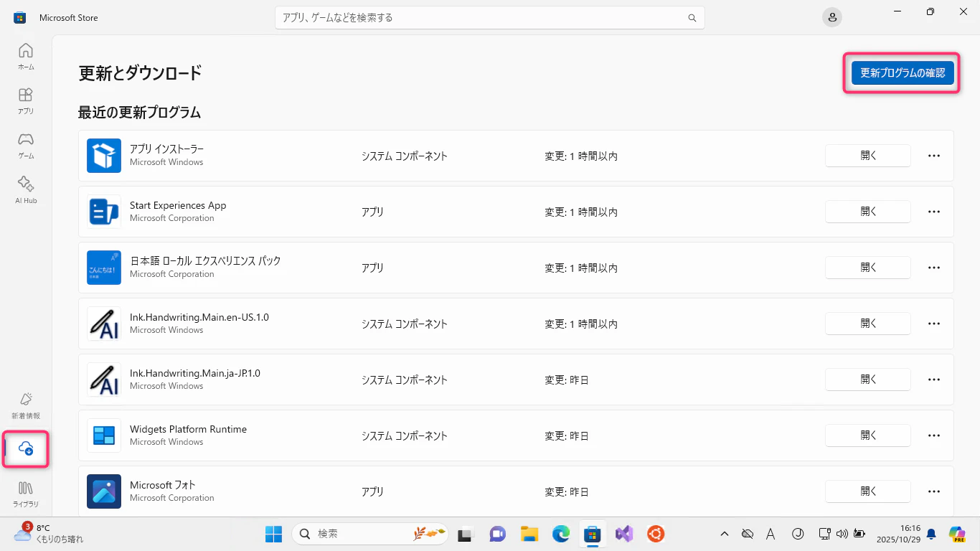Select the Microsoft フォト title text

pyautogui.click(x=162, y=485)
